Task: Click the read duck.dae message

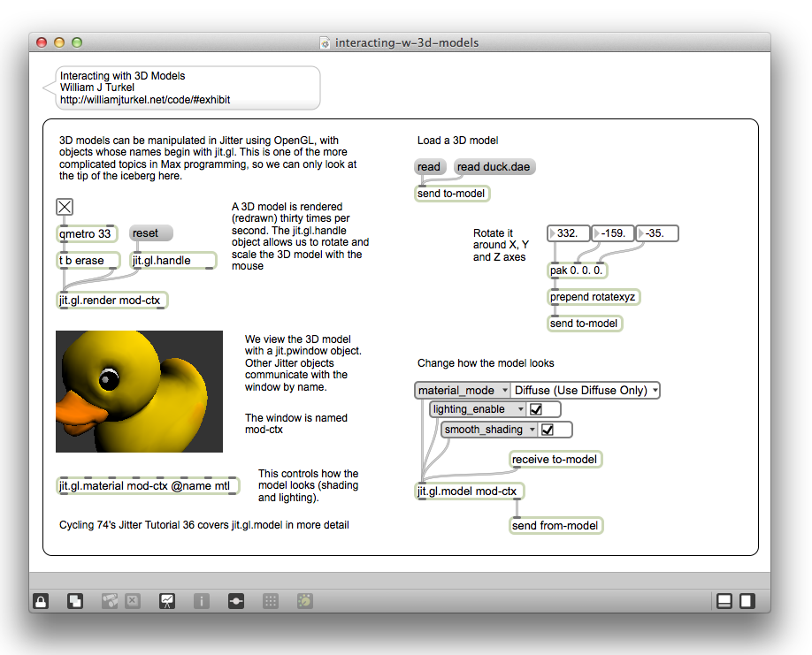Action: (x=494, y=167)
